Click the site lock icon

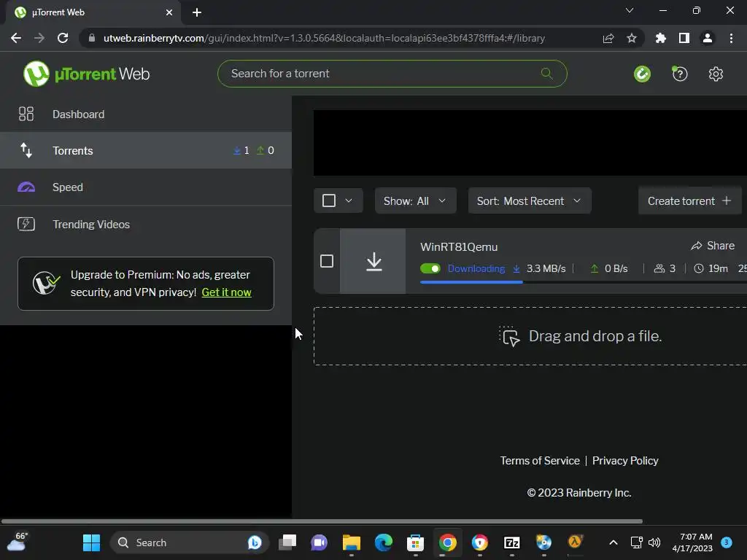click(92, 38)
